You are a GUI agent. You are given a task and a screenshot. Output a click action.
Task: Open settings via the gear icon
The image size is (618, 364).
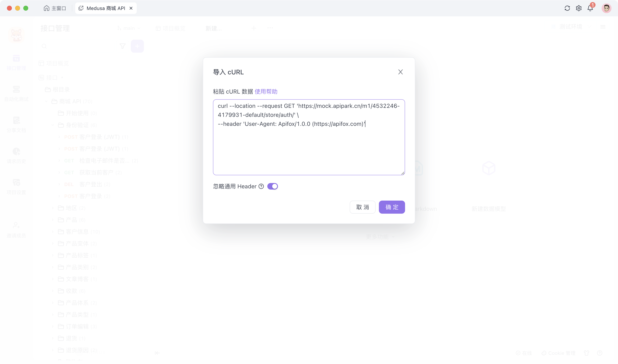pos(579,8)
